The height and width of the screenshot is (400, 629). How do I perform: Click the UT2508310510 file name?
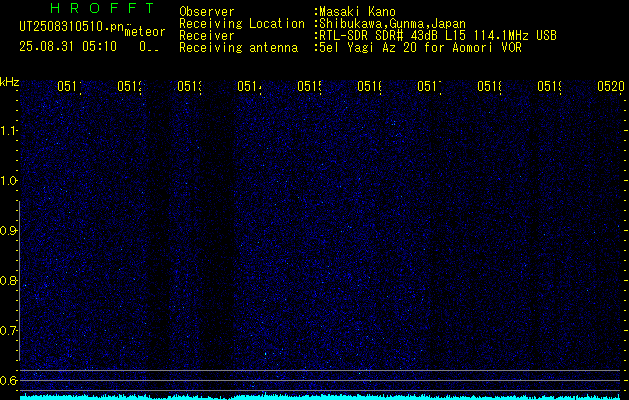[x=71, y=27]
